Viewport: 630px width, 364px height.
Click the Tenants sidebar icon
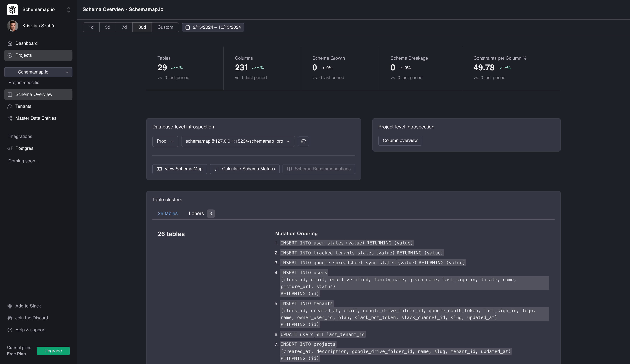[x=10, y=106]
